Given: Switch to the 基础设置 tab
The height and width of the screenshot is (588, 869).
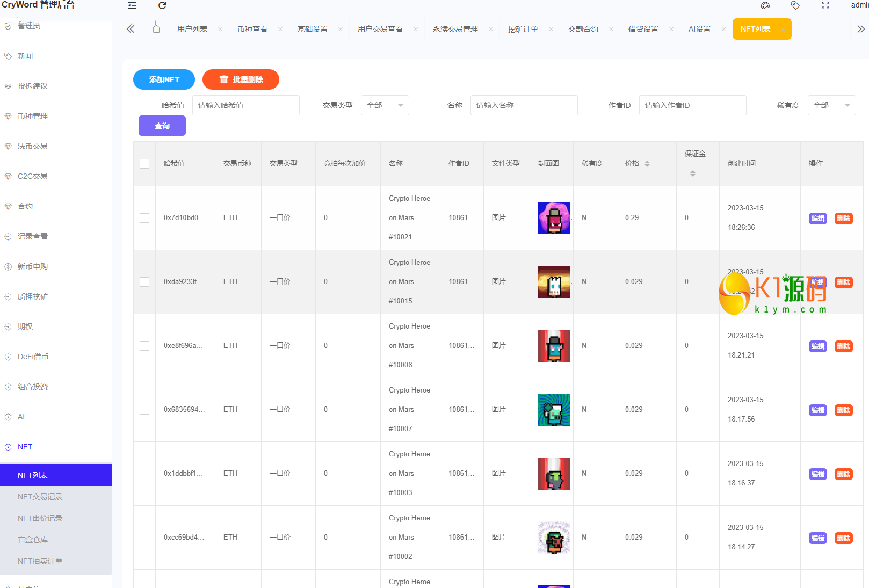Looking at the screenshot, I should click(313, 29).
